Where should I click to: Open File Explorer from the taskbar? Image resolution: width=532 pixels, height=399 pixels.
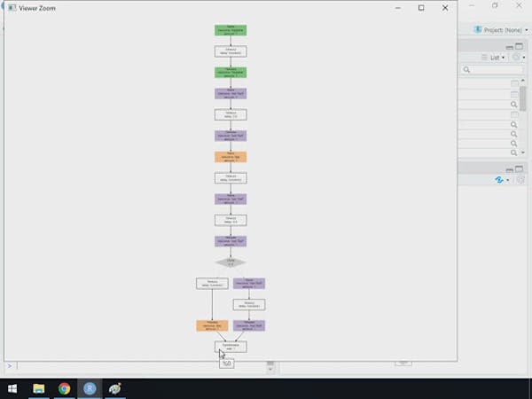[x=39, y=388]
